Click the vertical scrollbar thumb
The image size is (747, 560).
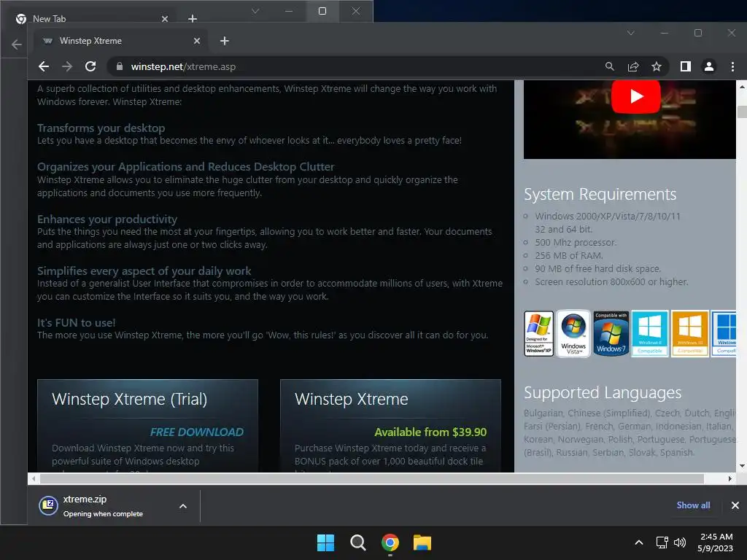742,112
